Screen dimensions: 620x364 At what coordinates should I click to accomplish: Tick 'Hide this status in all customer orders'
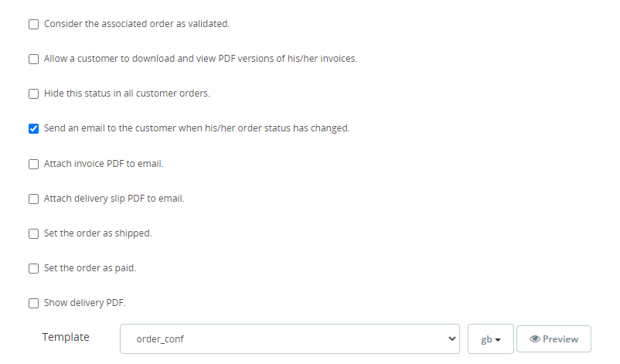point(33,94)
